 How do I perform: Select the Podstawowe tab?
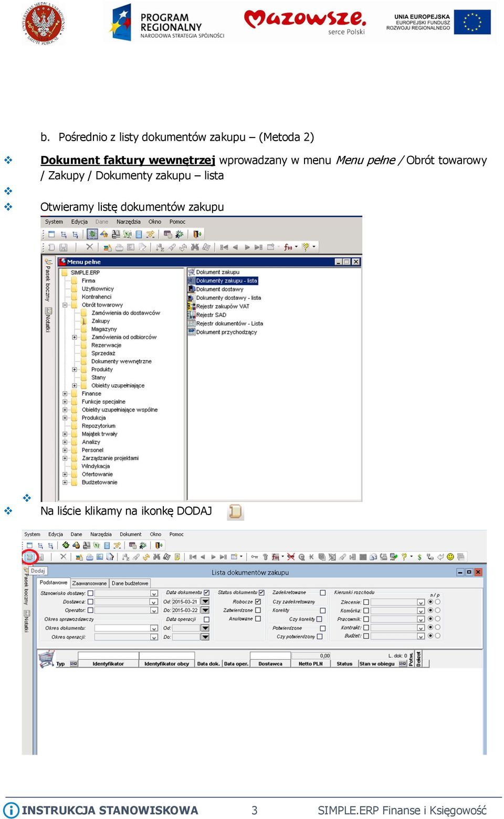pos(54,583)
